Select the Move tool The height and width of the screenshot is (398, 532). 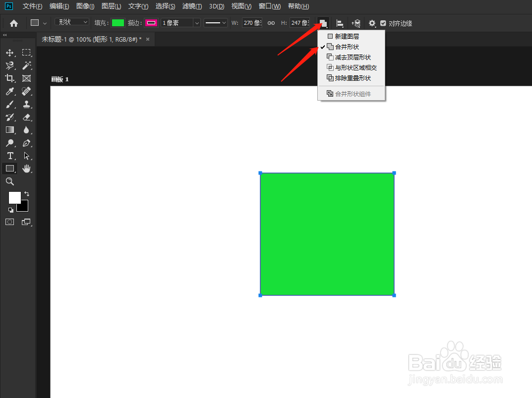tap(10, 53)
